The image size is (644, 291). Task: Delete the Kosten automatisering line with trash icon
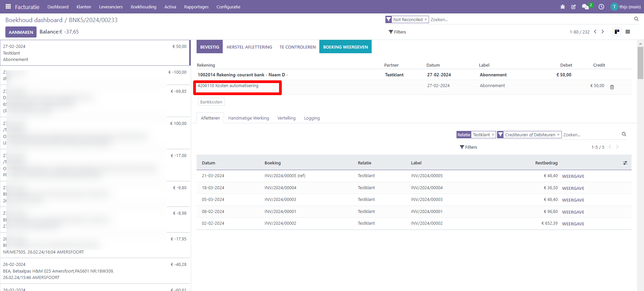point(612,87)
